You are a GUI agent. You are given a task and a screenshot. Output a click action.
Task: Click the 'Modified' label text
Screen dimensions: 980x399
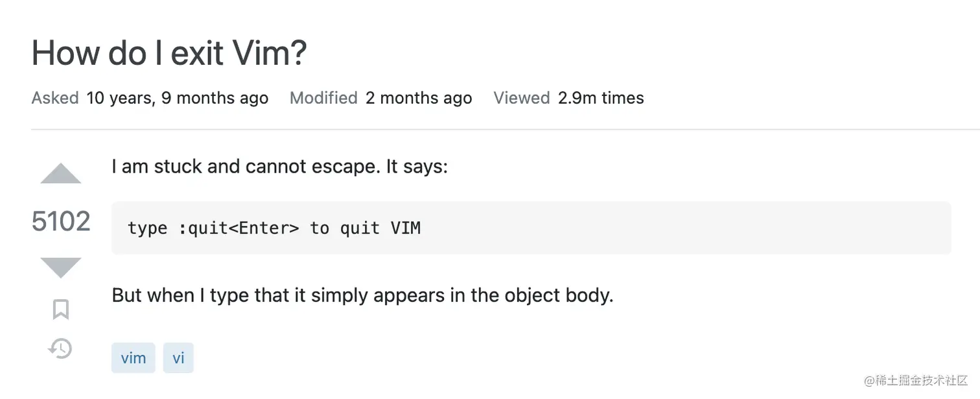coord(323,98)
